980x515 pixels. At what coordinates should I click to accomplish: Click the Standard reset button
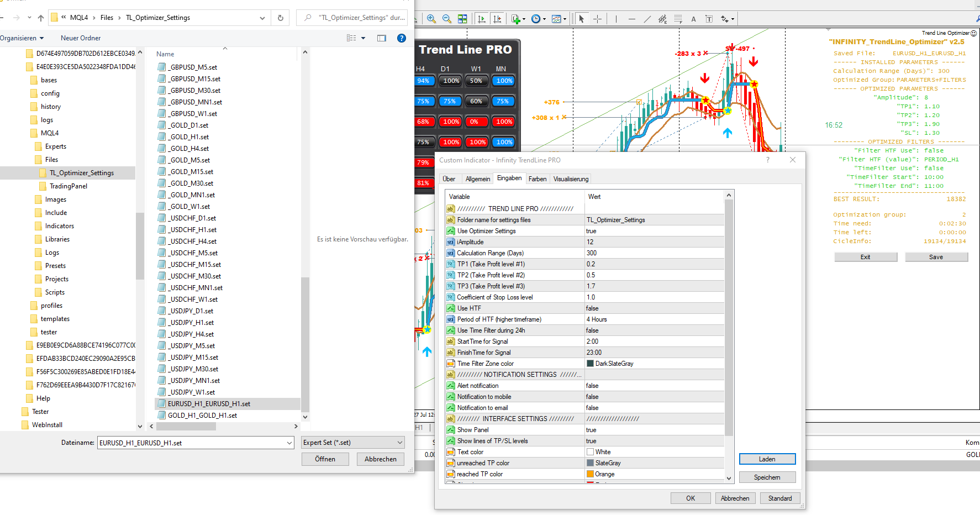[780, 498]
